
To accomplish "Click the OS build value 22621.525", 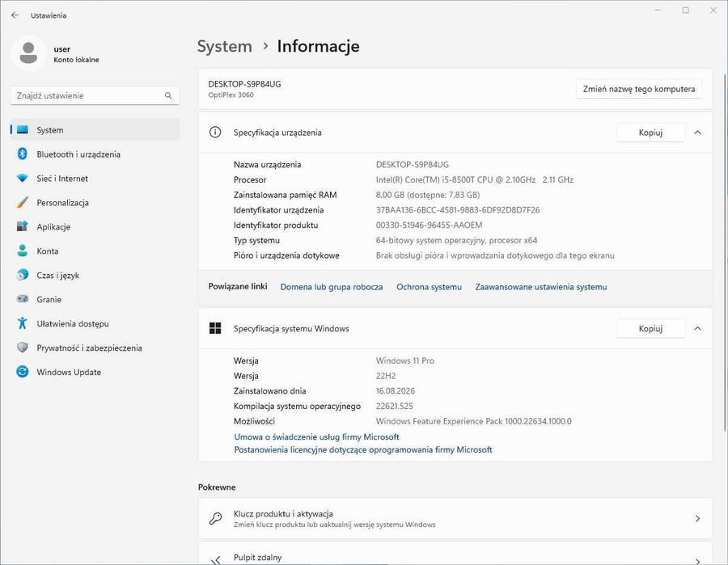I will click(394, 406).
